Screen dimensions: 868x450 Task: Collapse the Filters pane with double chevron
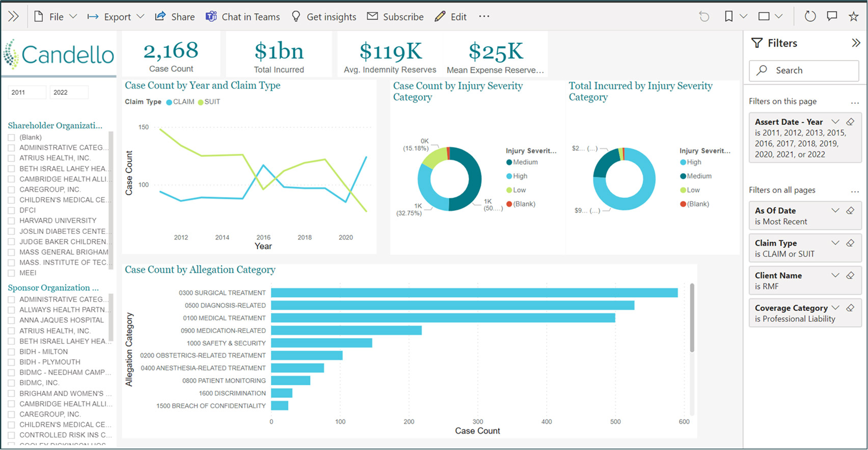(856, 43)
